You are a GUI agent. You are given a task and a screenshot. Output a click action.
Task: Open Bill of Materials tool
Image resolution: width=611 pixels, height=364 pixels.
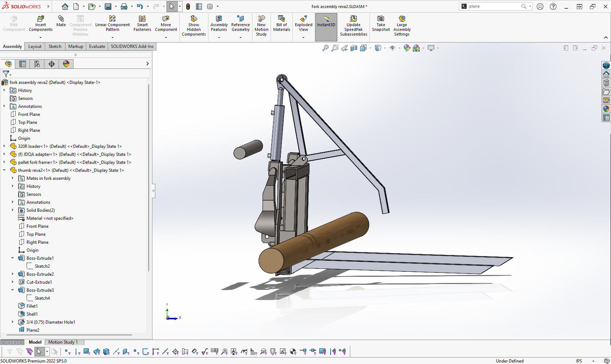coord(281,19)
